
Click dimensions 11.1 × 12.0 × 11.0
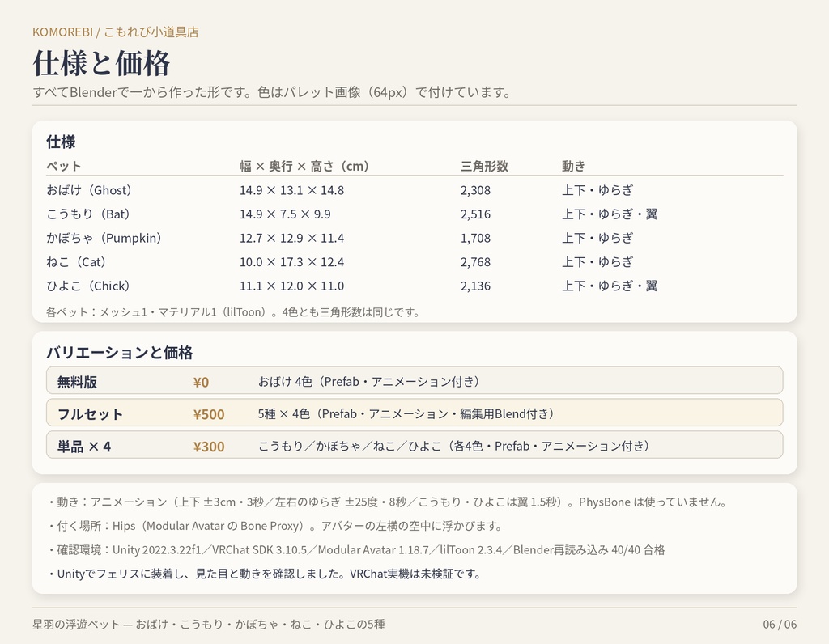pos(291,286)
